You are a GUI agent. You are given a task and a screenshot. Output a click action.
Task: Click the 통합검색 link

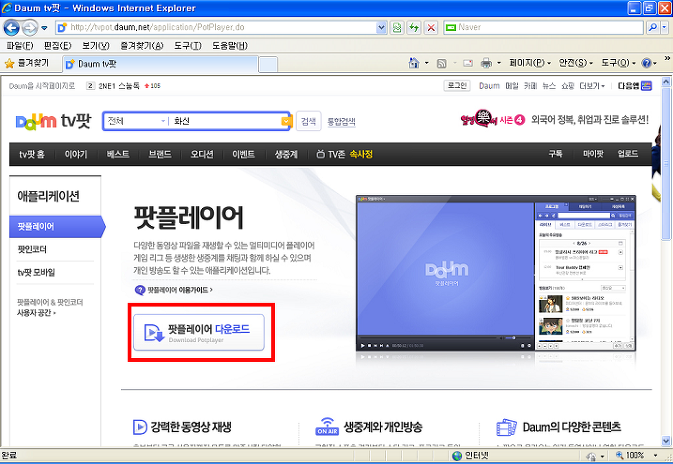(x=341, y=122)
